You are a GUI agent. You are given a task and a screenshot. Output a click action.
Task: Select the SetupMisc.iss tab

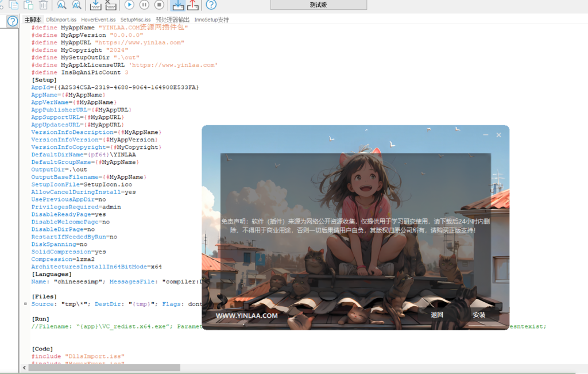tap(136, 20)
